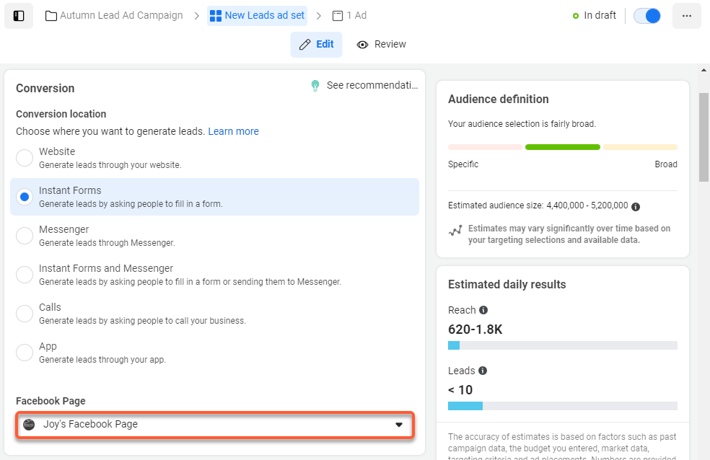710x460 pixels.
Task: Click See recommendations link
Action: (372, 86)
